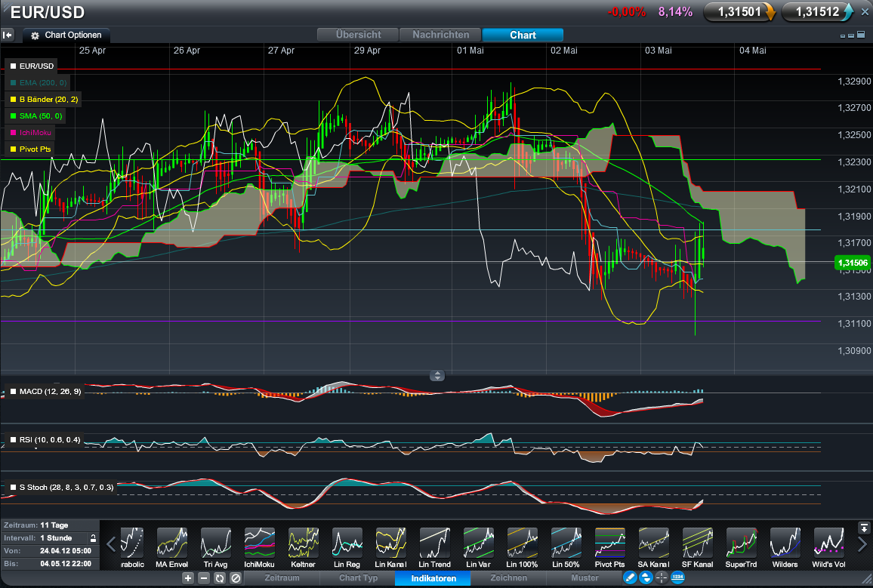The width and height of the screenshot is (873, 588).
Task: Activate the blue pencil draw tool
Action: 630,578
